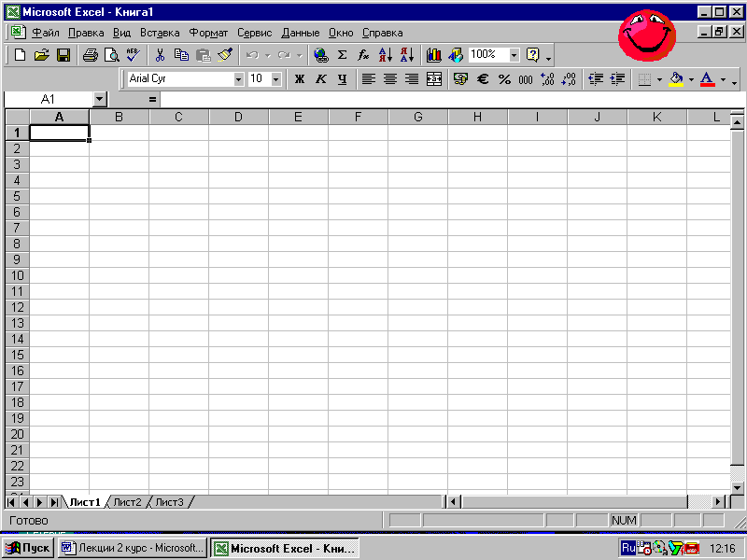The width and height of the screenshot is (747, 560).
Task: Toggle align left
Action: (x=369, y=79)
